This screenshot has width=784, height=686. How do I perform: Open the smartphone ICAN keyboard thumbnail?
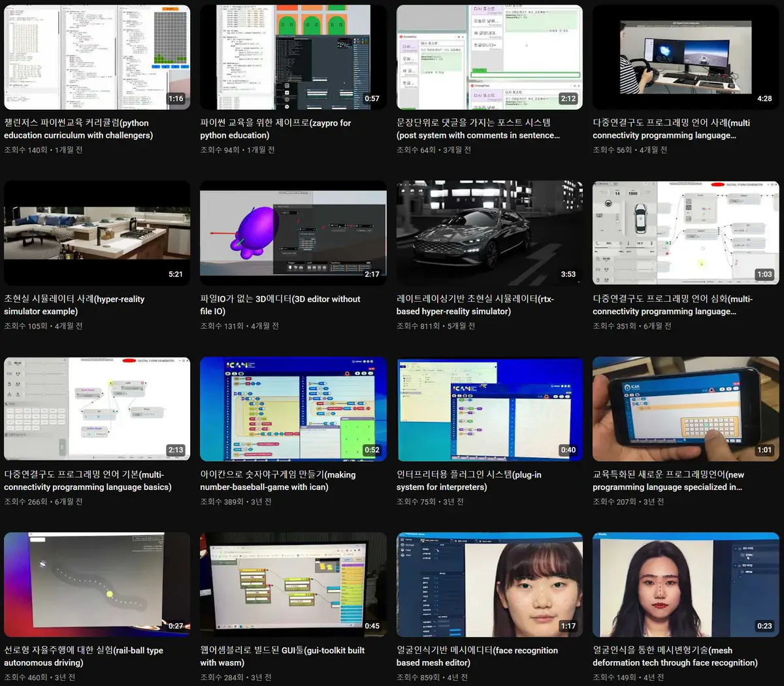685,409
